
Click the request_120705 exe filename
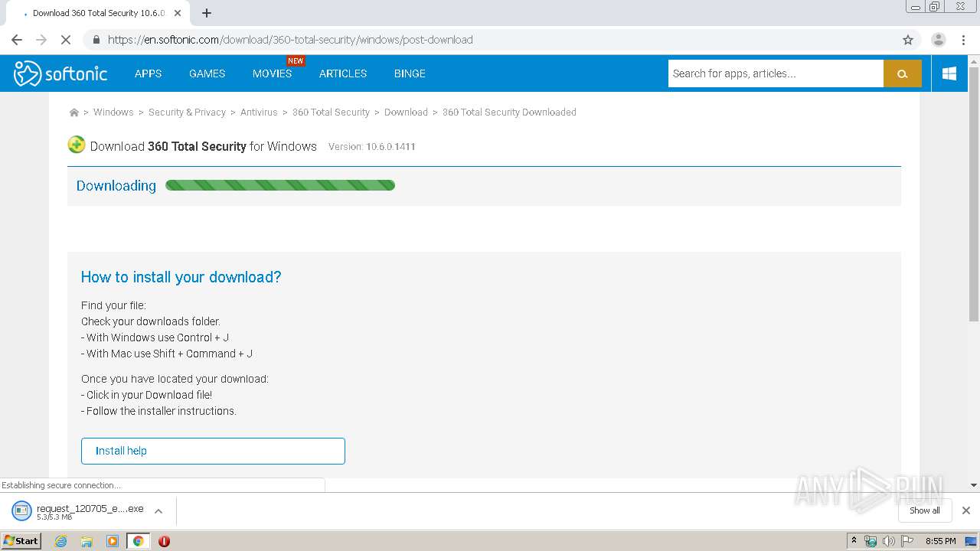(x=90, y=508)
